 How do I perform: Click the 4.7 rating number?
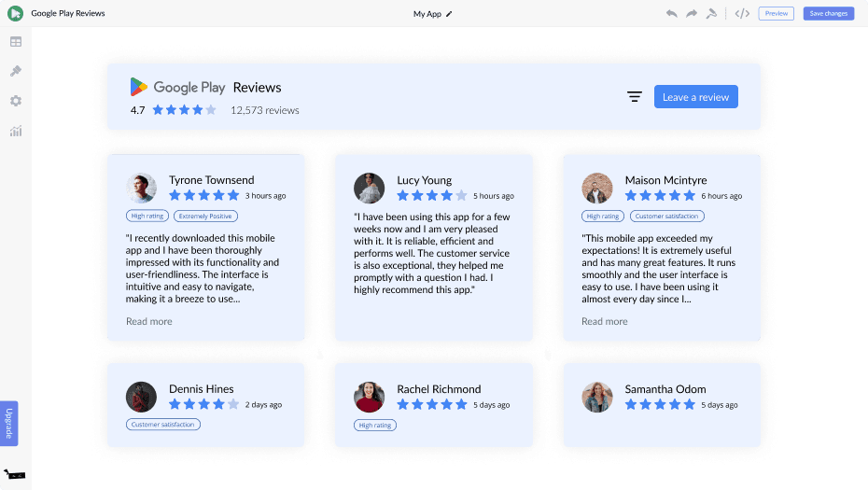[138, 110]
